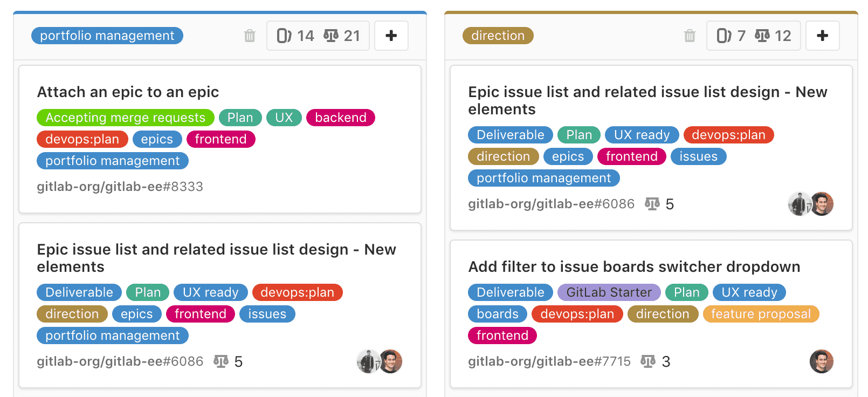This screenshot has width=868, height=397.
Task: Add new issue to direction list
Action: point(822,36)
